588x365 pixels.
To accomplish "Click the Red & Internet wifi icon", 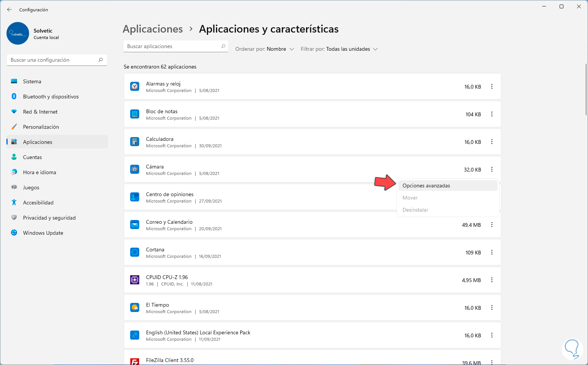I will tap(14, 112).
